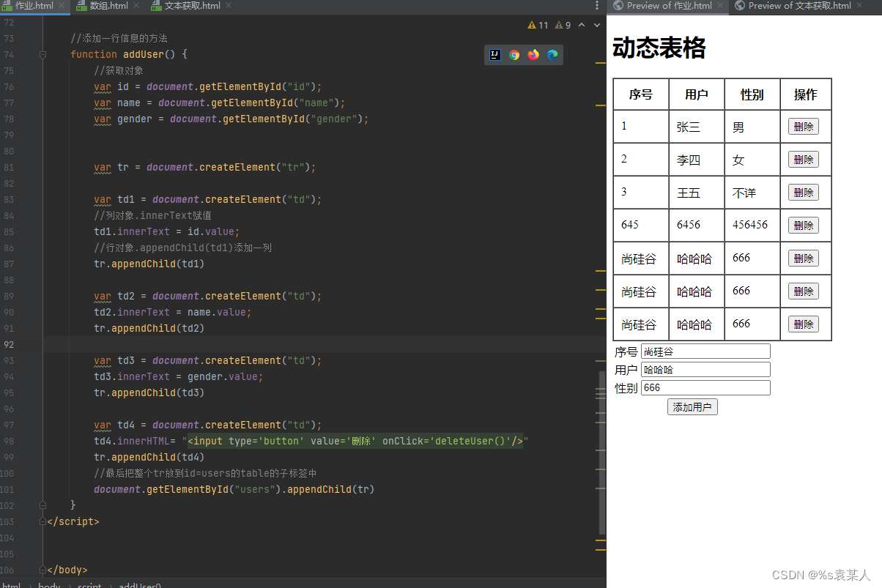Focus the 用户 input field
Screen dimensions: 882x588
coord(705,370)
